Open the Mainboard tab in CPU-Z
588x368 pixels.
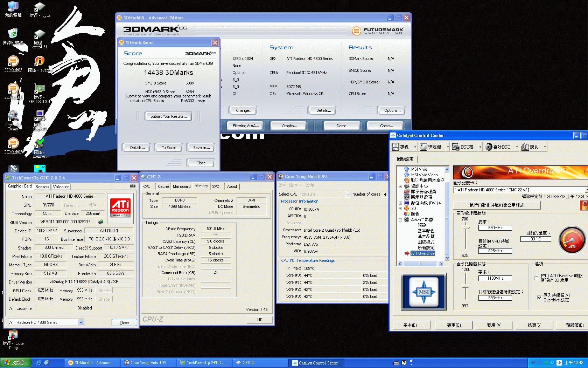tap(182, 186)
